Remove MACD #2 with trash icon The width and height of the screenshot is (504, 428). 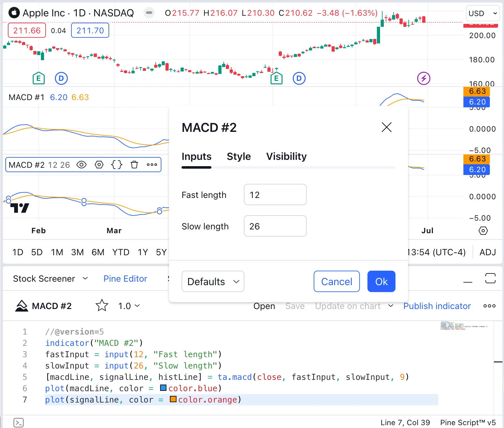point(134,165)
